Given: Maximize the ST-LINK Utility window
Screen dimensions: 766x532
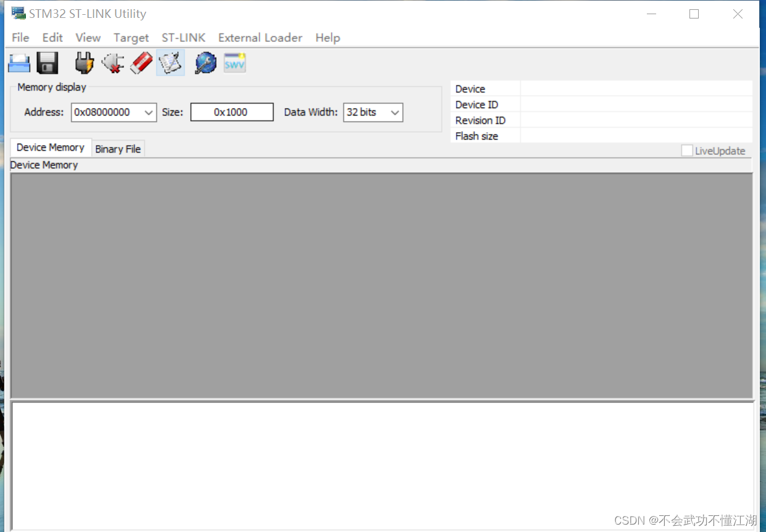Looking at the screenshot, I should point(694,14).
